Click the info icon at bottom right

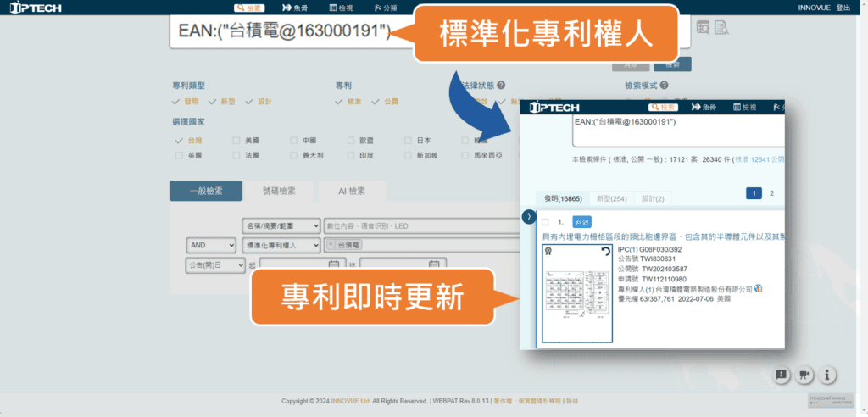click(827, 375)
